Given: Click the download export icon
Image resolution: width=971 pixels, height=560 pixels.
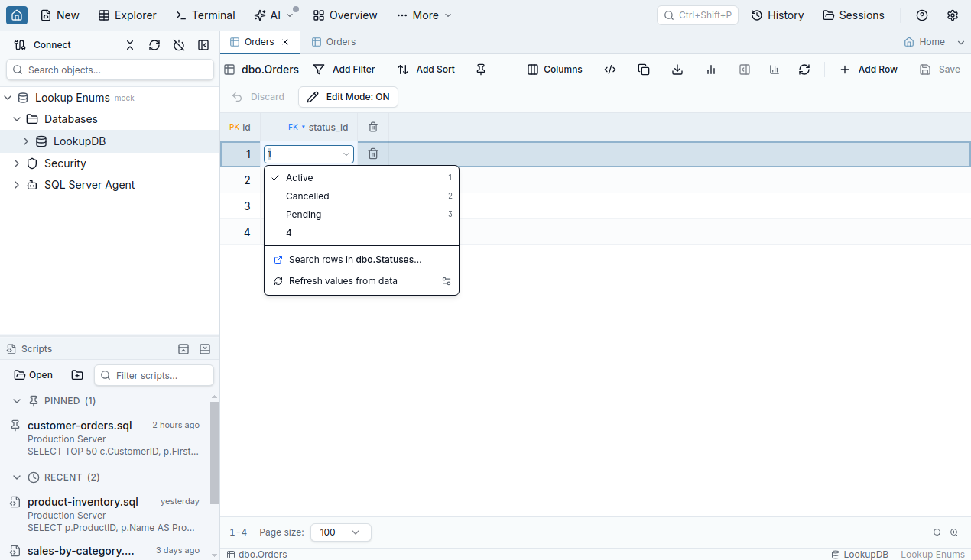Looking at the screenshot, I should [x=677, y=70].
